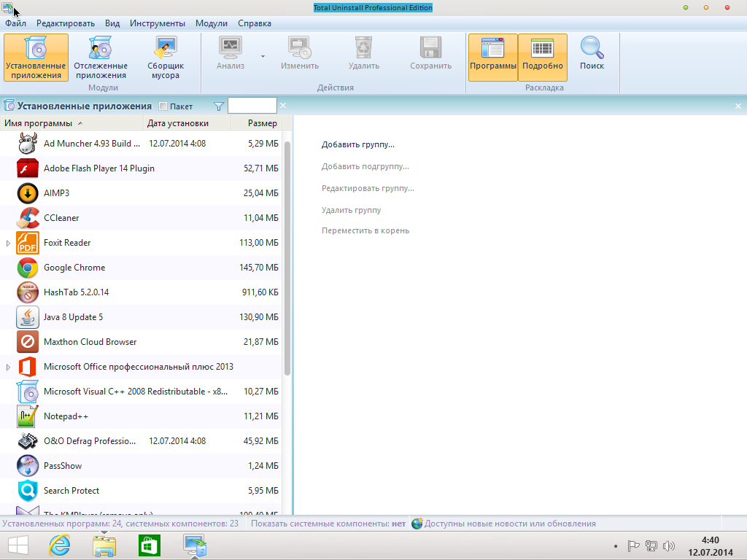Viewport: 747px width, 560px height.
Task: Expand the Microsoft Office 2013 entry
Action: 9,367
